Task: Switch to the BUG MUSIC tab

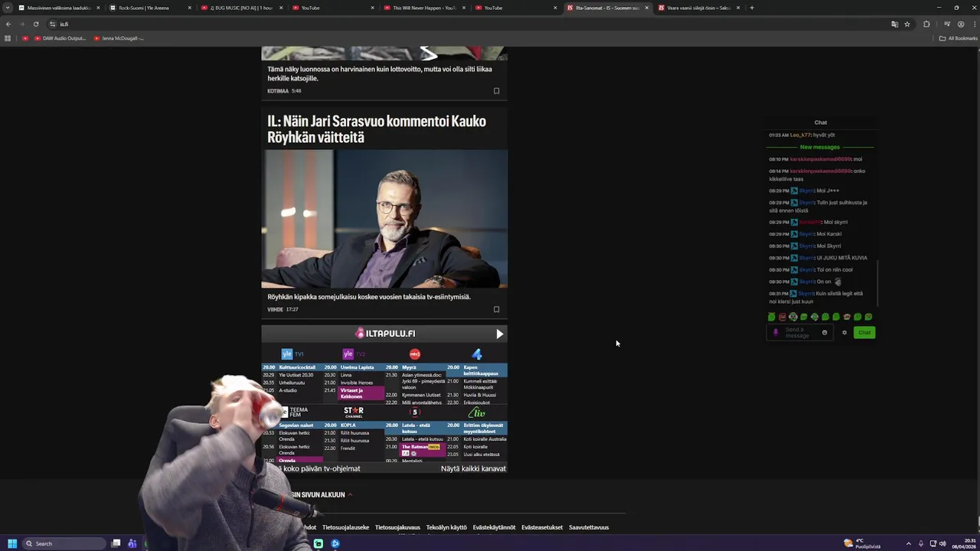Action: click(x=241, y=8)
